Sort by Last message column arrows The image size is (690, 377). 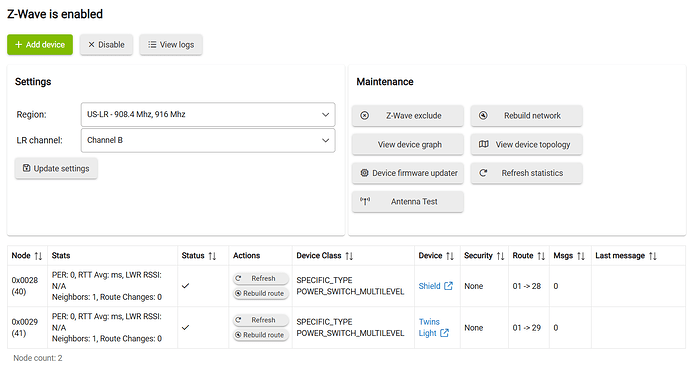[x=653, y=256]
